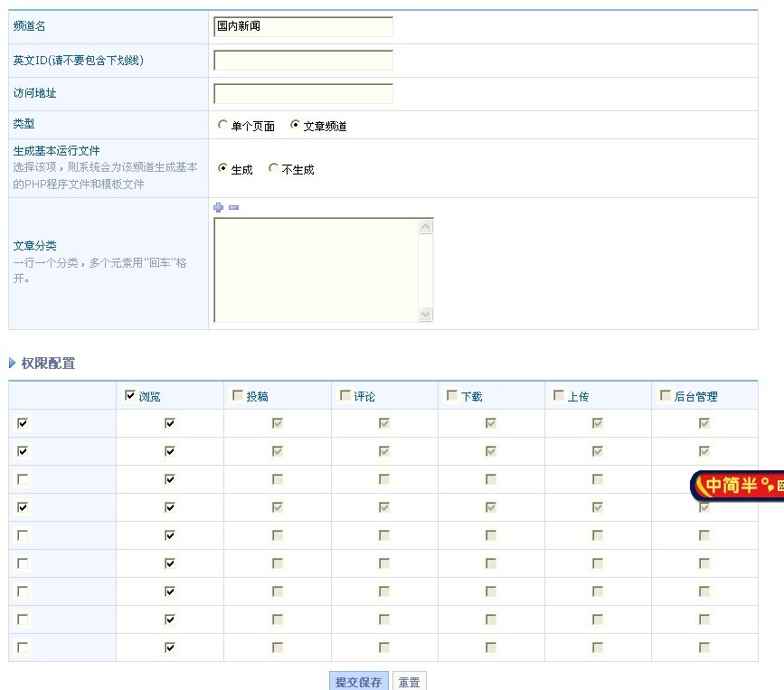The image size is (784, 690).
Task: Click the 生成基本运行文件 label text
Action: coord(56,150)
